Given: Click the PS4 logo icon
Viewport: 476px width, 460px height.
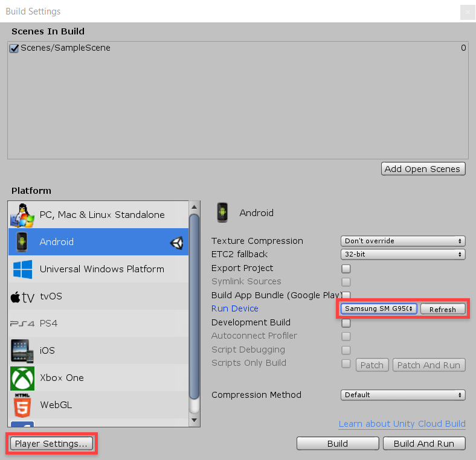Looking at the screenshot, I should (22, 324).
